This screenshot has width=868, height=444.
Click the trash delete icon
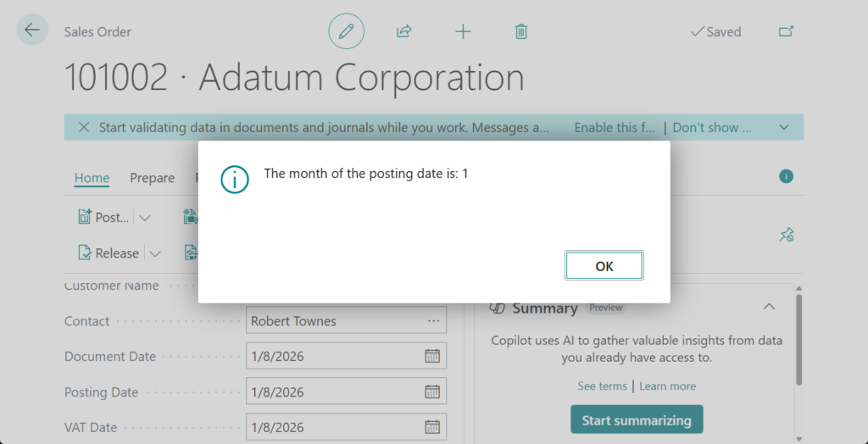coord(521,31)
